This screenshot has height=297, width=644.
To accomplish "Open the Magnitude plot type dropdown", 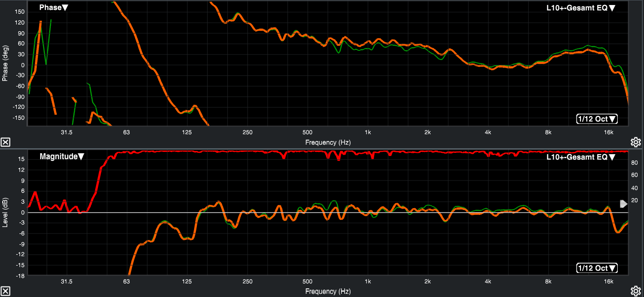I will click(62, 157).
